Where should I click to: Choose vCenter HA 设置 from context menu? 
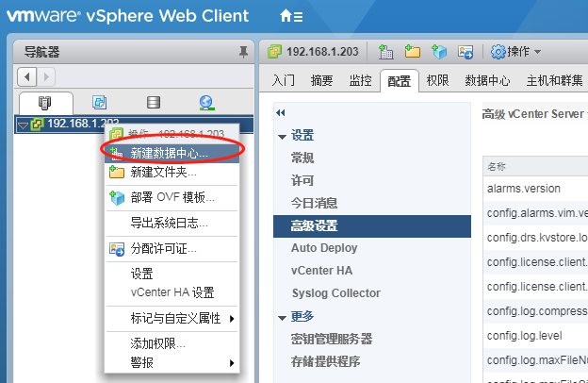172,292
